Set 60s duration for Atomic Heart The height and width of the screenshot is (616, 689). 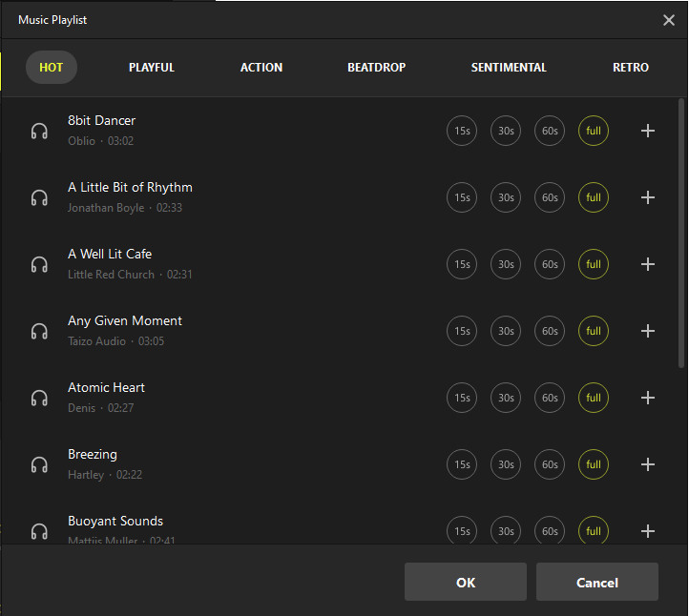[x=550, y=398]
